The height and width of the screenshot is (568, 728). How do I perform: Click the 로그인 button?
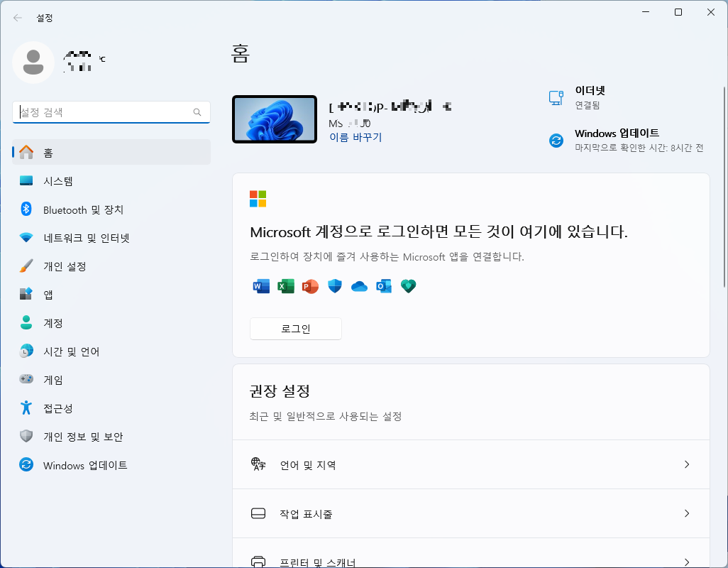(x=296, y=329)
